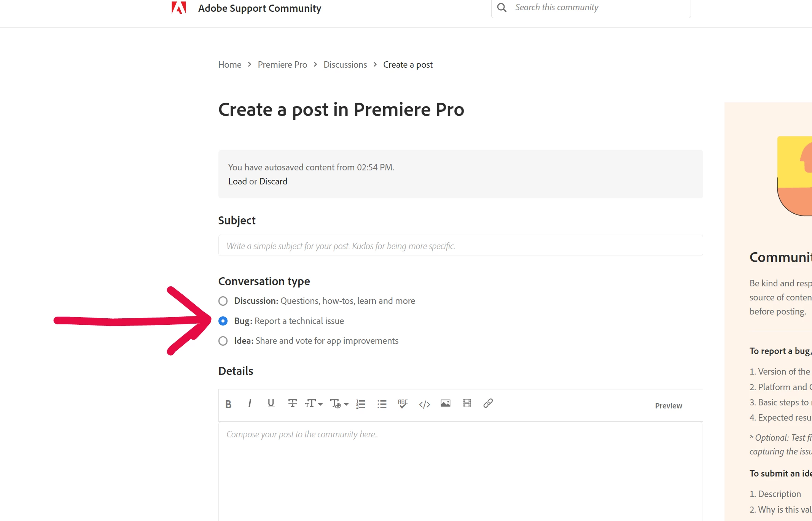Select the Discussion conversation type
This screenshot has width=812, height=521.
[x=223, y=301]
